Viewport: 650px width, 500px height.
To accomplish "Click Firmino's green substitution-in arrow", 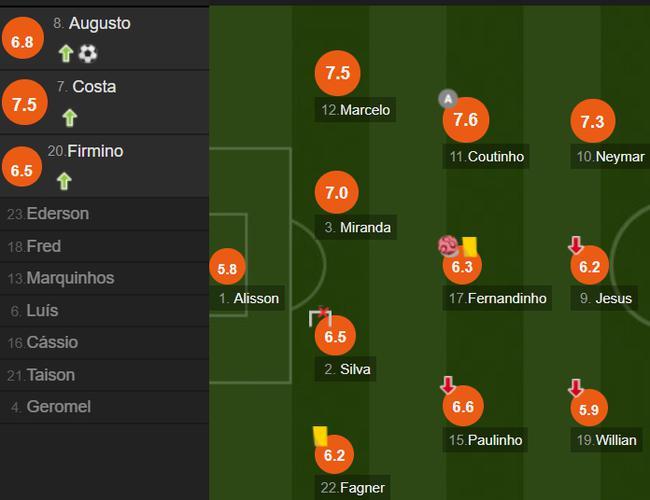I will click(x=64, y=182).
